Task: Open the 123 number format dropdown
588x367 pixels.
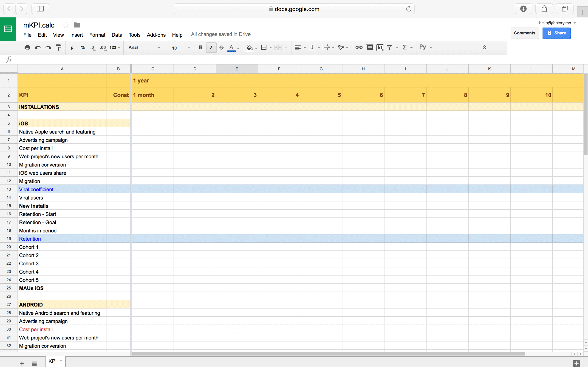Action: tap(114, 47)
